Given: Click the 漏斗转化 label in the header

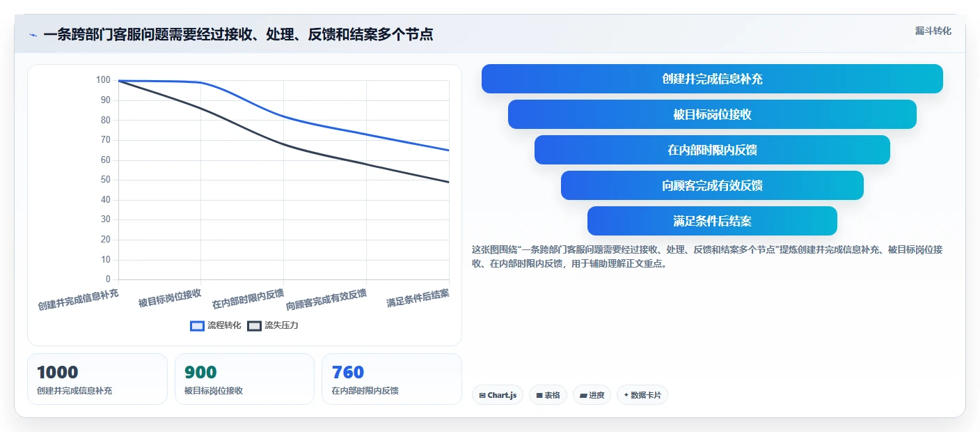Looking at the screenshot, I should [933, 31].
